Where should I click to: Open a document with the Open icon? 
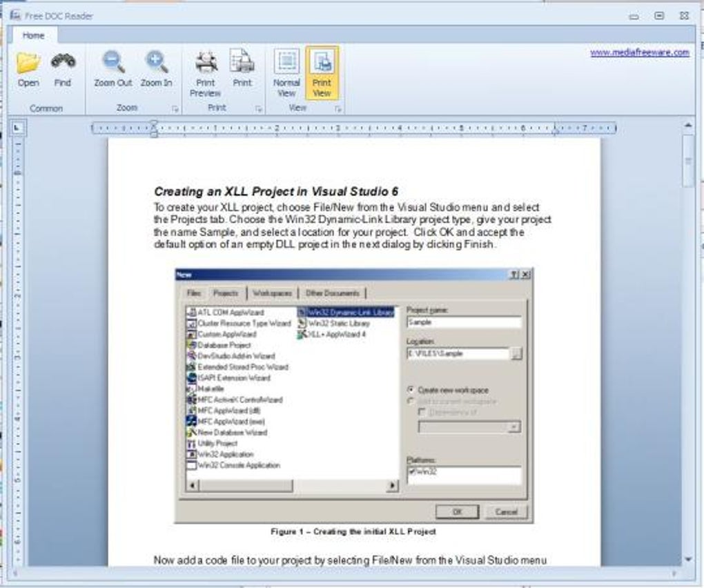click(x=28, y=70)
